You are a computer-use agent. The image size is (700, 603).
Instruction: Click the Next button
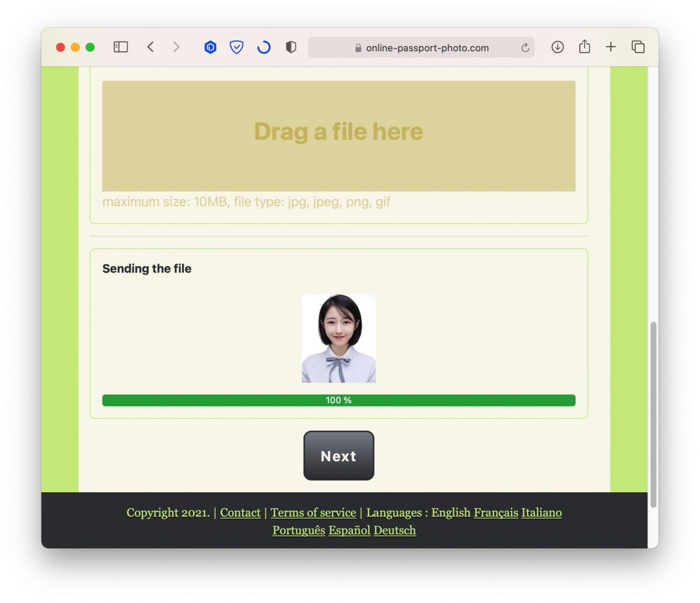(339, 456)
